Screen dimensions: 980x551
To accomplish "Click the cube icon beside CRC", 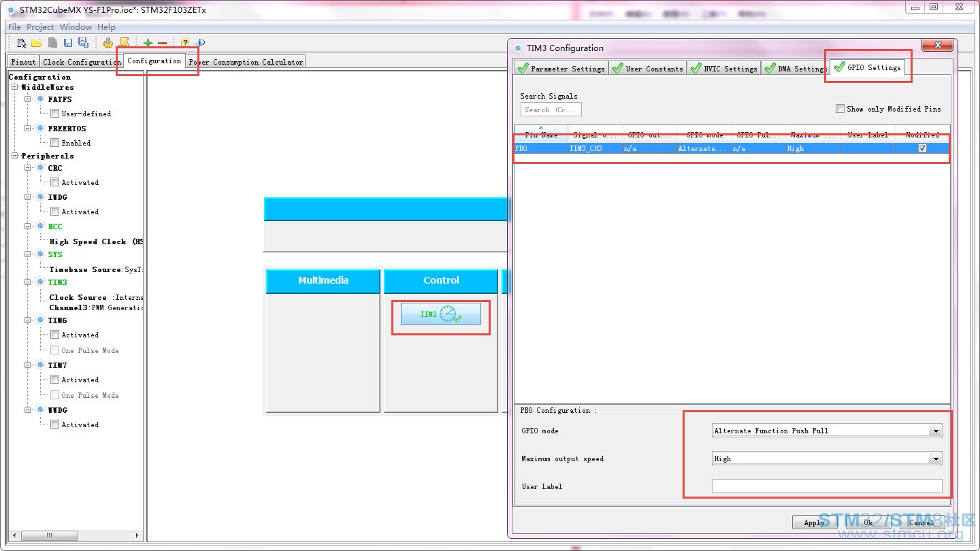I will [40, 168].
